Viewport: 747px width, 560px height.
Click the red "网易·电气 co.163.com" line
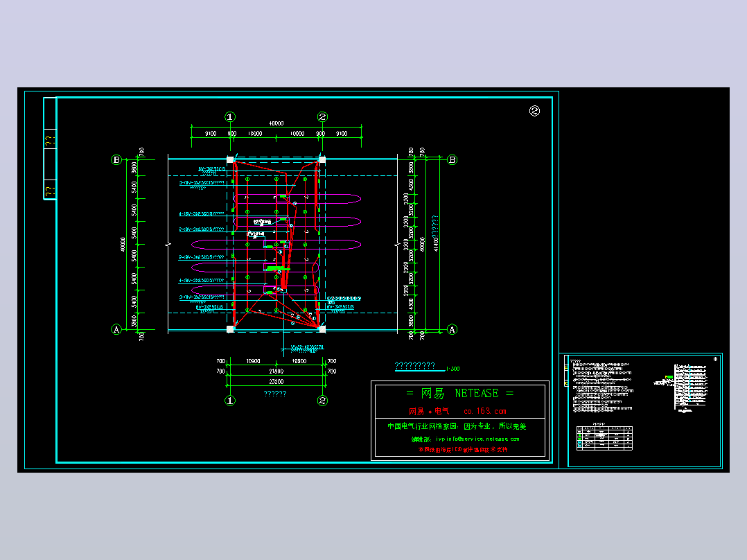point(457,411)
